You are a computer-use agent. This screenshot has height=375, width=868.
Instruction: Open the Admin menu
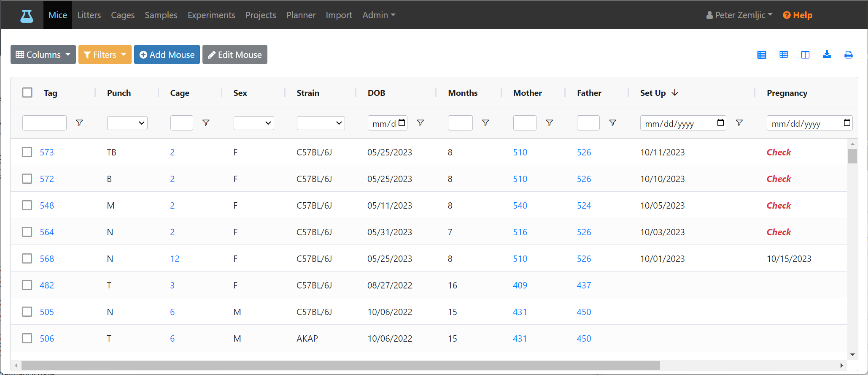pyautogui.click(x=379, y=15)
